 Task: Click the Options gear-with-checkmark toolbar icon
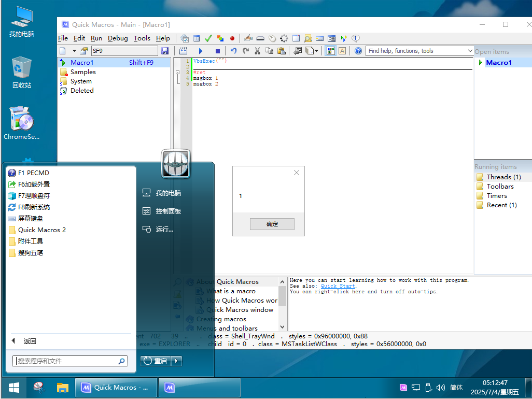pyautogui.click(x=185, y=38)
